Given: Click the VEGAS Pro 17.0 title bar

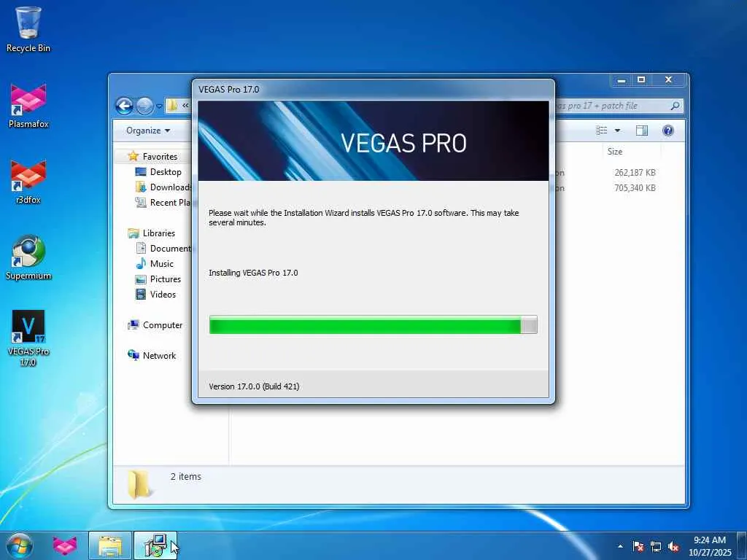Looking at the screenshot, I should (x=373, y=90).
